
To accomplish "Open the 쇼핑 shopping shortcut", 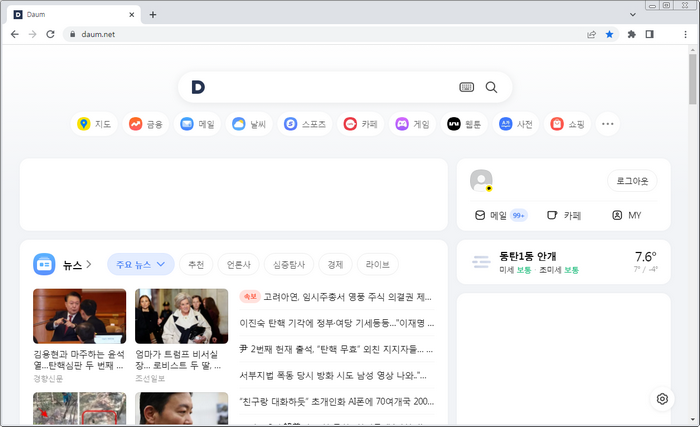I will pos(567,124).
